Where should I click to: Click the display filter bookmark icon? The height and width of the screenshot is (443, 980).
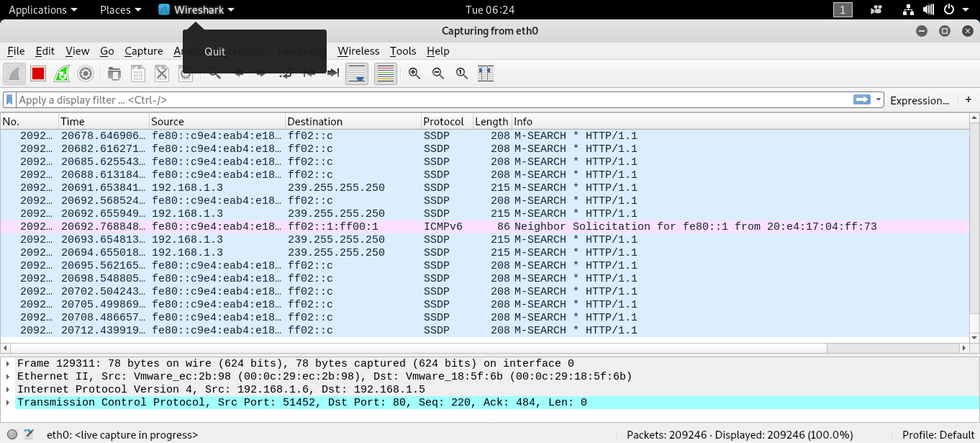pyautogui.click(x=10, y=100)
